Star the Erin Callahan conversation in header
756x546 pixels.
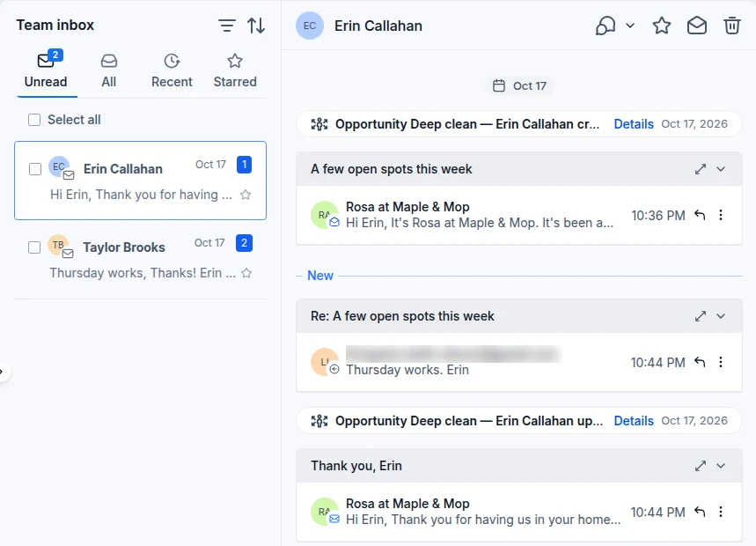point(662,26)
